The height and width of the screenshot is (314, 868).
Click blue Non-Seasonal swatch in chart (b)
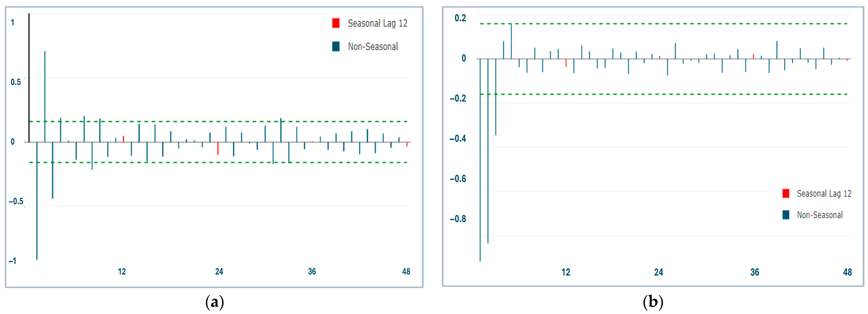coord(786,215)
